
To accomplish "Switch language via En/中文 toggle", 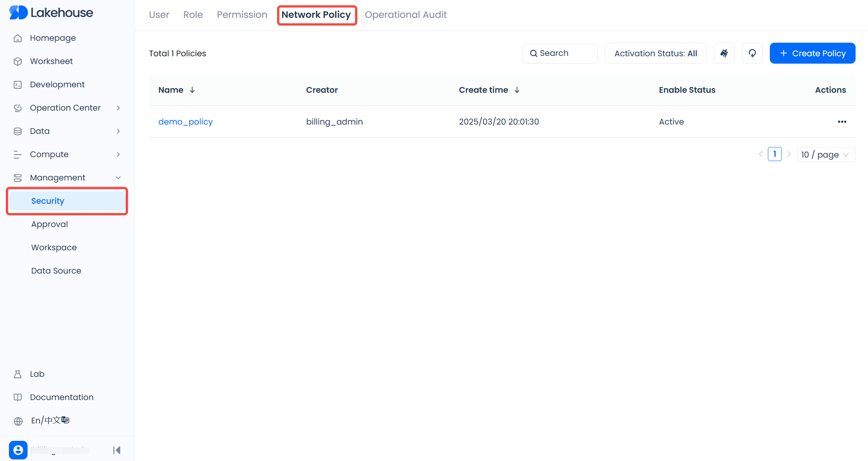I will 50,420.
